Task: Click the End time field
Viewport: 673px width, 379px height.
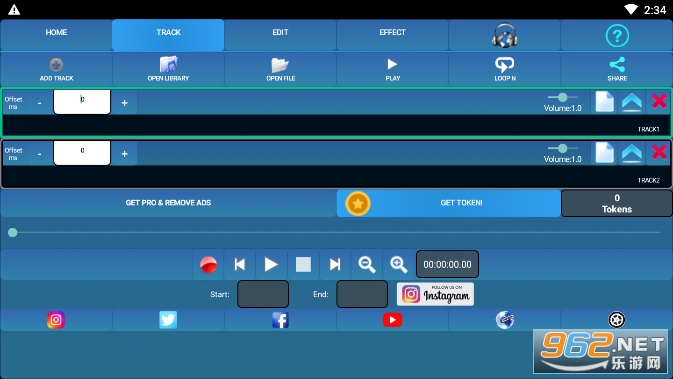Action: tap(362, 294)
